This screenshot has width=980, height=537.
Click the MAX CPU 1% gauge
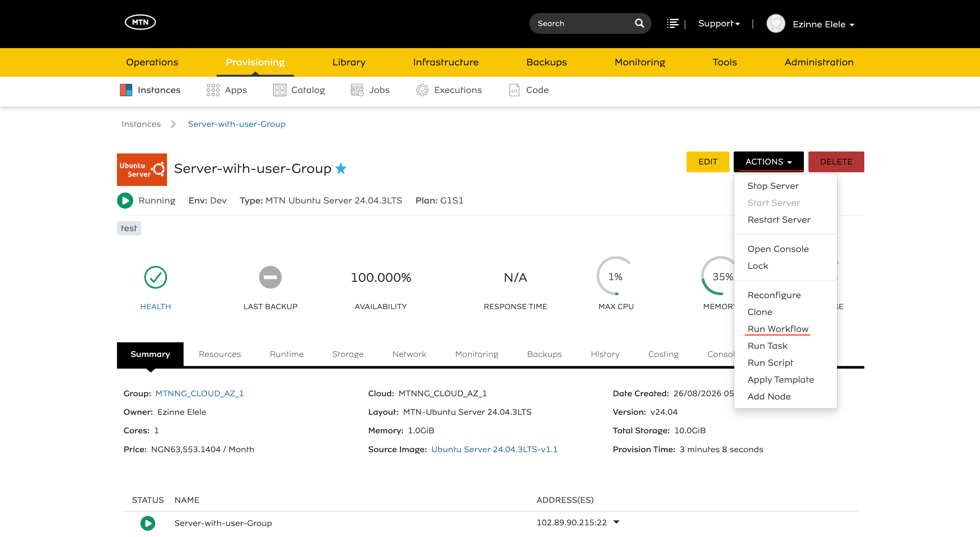(x=615, y=277)
